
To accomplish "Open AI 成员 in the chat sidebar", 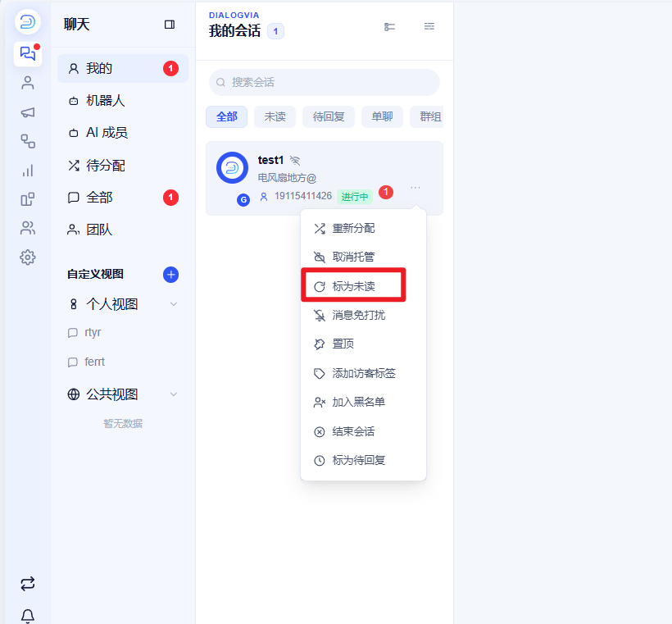I will coord(123,133).
